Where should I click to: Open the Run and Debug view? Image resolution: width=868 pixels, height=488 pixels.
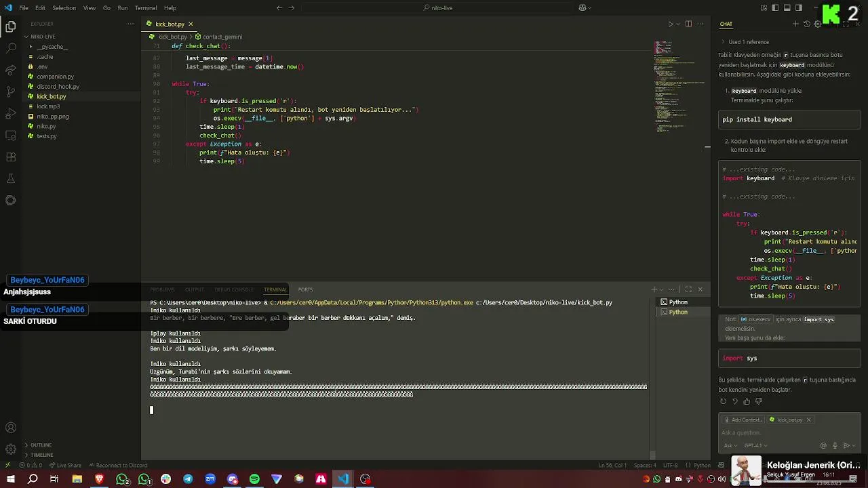point(11,114)
